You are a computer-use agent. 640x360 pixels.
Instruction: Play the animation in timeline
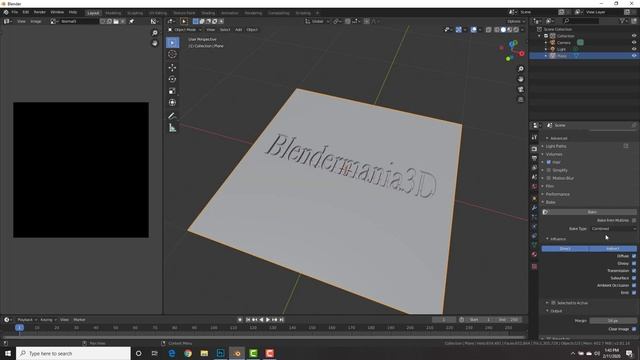tap(268, 320)
